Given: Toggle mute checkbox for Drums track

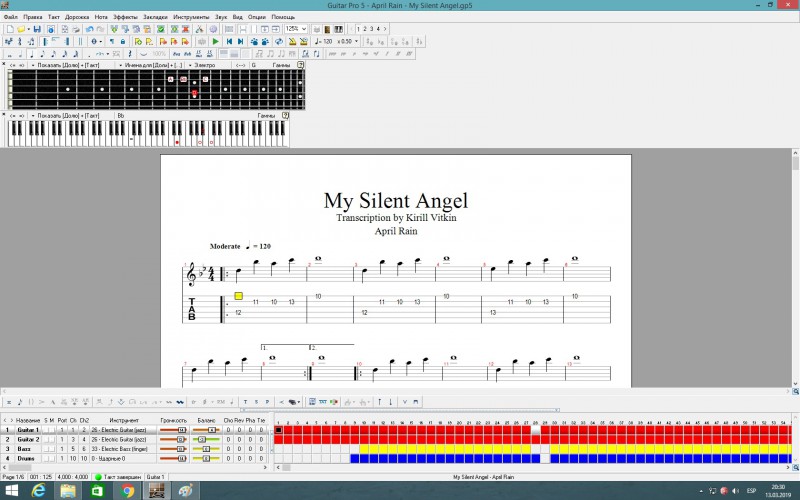Looking at the screenshot, I should coord(51,458).
